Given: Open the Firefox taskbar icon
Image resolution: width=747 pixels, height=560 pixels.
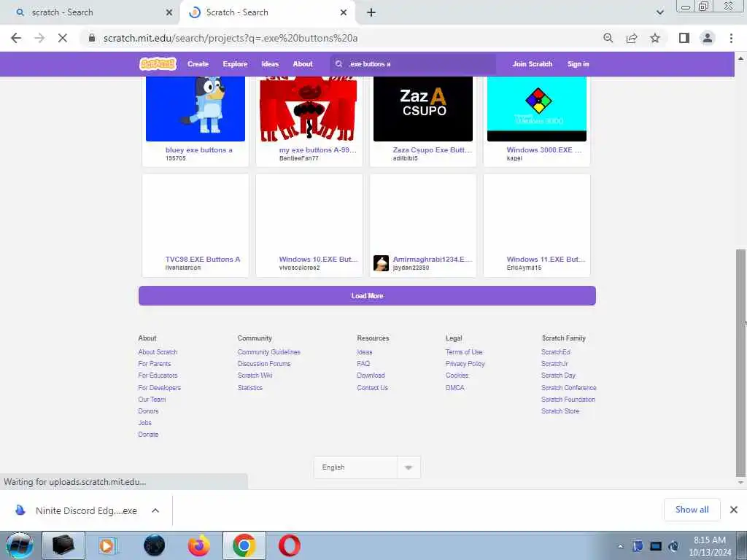Looking at the screenshot, I should tap(198, 545).
